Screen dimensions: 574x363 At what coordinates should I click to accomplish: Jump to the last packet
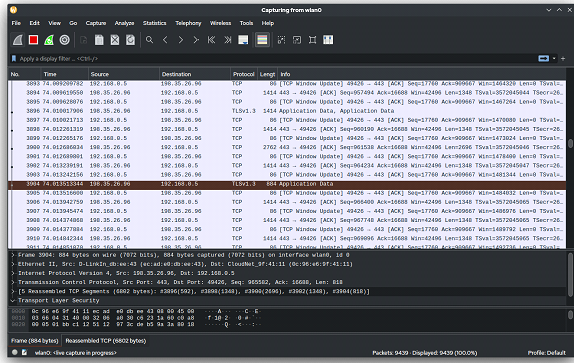(227, 40)
